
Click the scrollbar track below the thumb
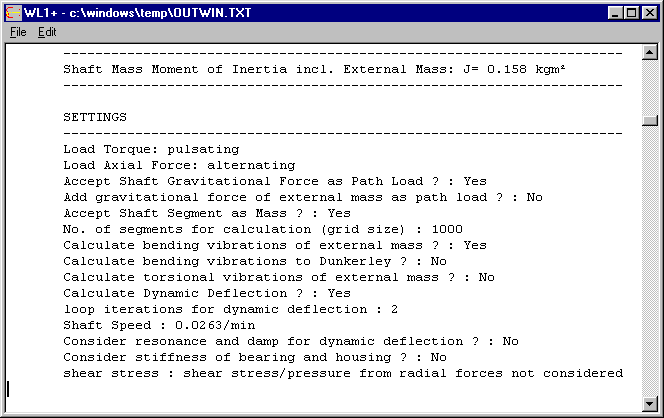650,260
